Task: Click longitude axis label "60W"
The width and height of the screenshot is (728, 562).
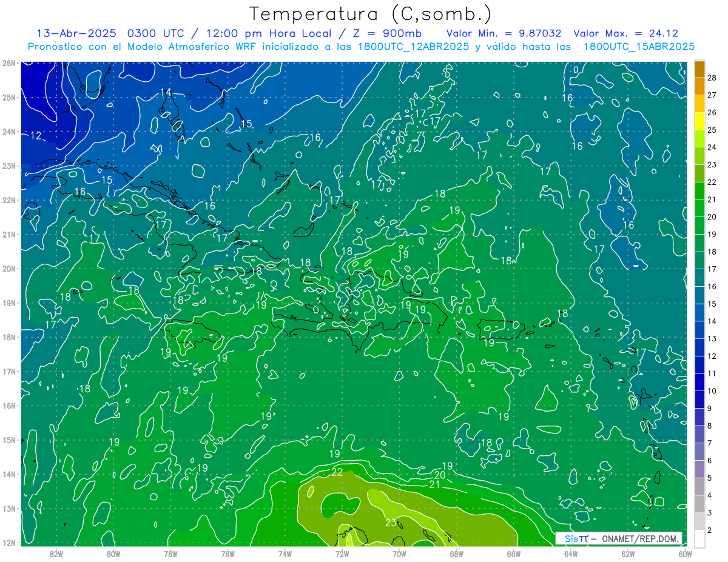Action: coord(685,553)
